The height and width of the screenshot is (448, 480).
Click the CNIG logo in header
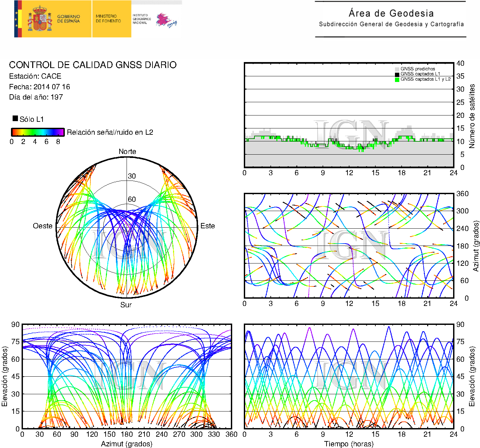166,20
